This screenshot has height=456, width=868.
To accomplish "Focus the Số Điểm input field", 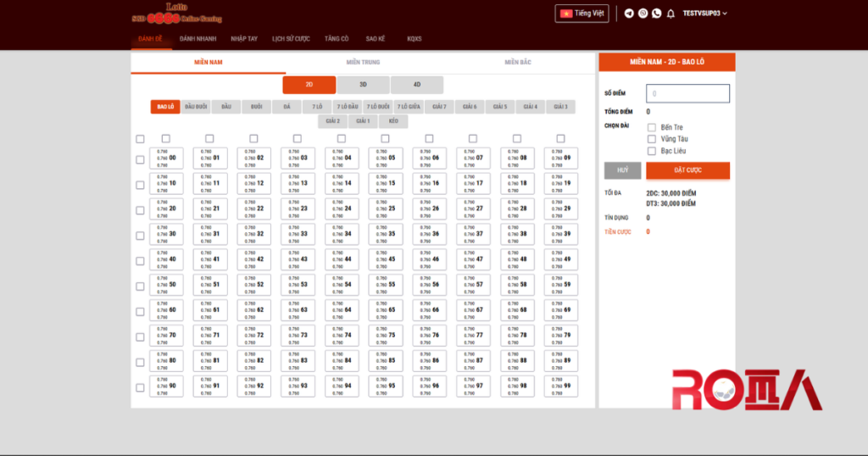I will tap(687, 93).
